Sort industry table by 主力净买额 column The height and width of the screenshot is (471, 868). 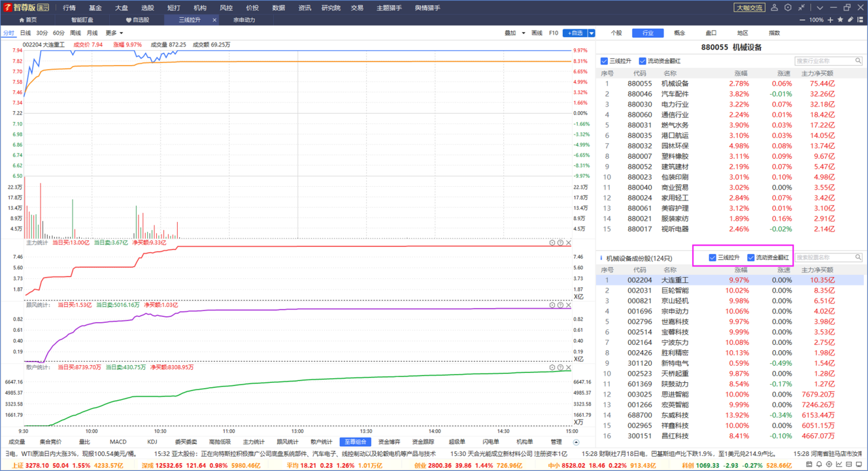[x=818, y=73]
